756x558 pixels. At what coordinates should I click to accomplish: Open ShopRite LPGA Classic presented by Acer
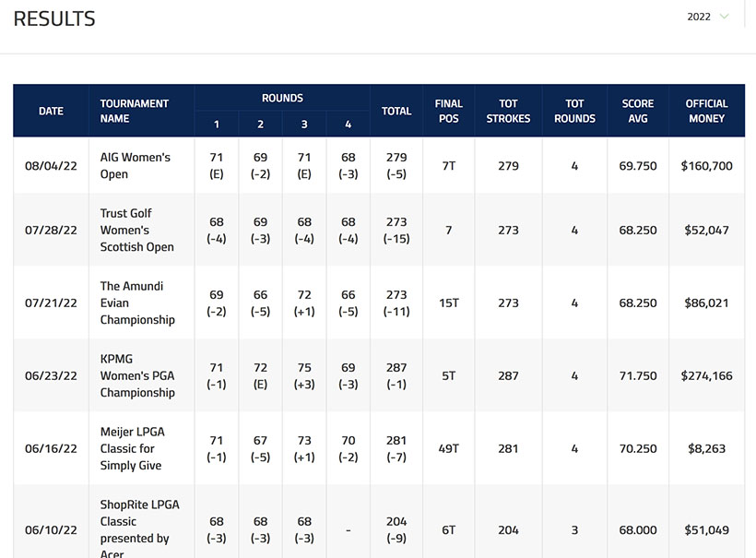point(139,529)
